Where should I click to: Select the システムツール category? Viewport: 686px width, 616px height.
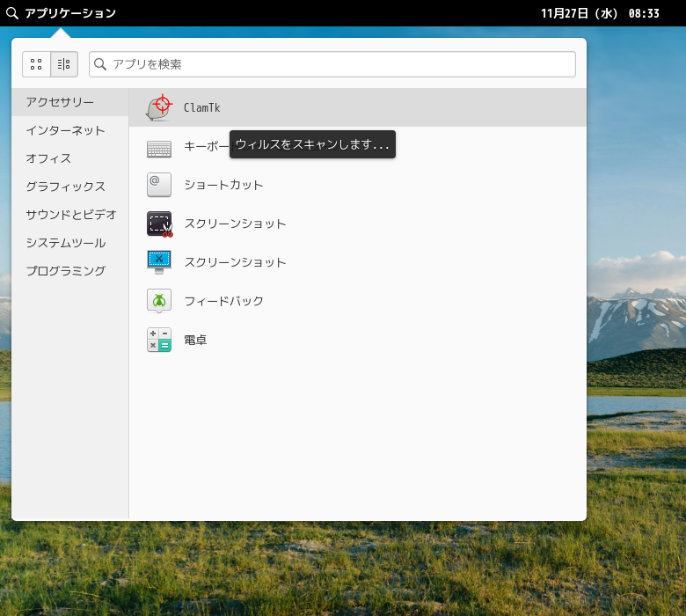[65, 243]
